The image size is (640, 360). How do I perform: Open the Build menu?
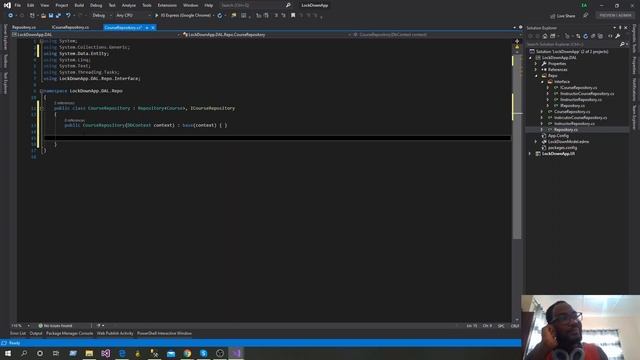coord(79,5)
